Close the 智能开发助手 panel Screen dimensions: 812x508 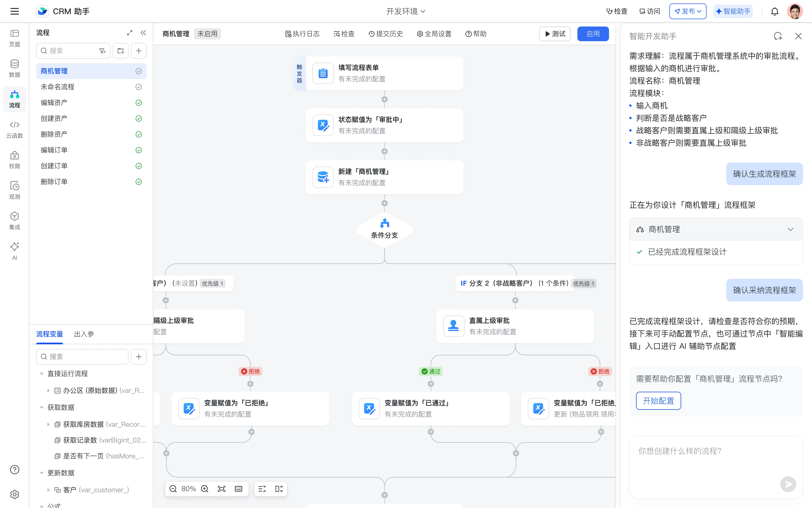(x=798, y=36)
